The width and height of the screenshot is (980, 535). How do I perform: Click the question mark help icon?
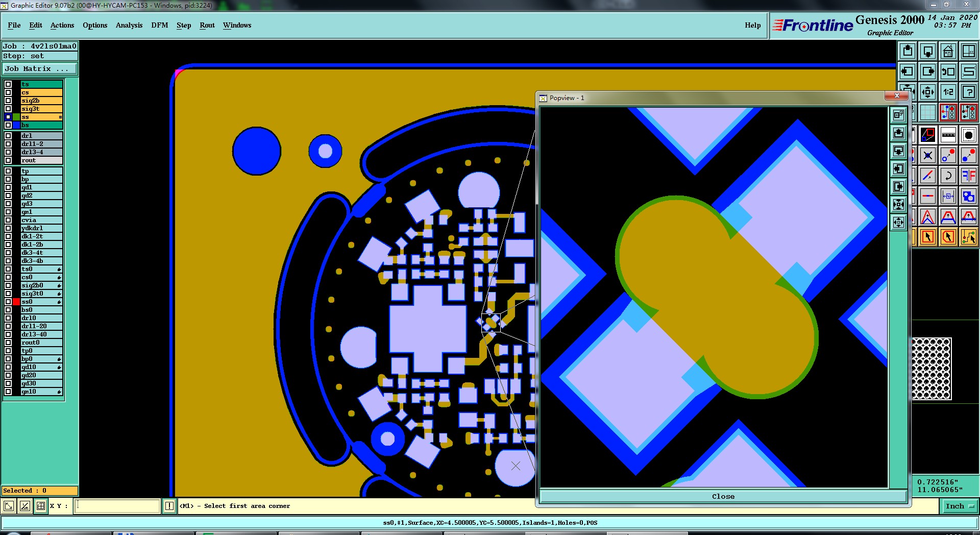[969, 92]
